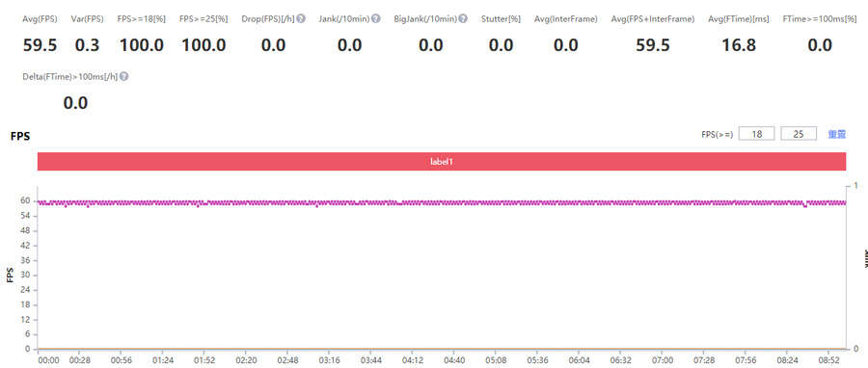The image size is (868, 368).
Task: Click the FPS threshold field showing 18
Action: coord(757,134)
